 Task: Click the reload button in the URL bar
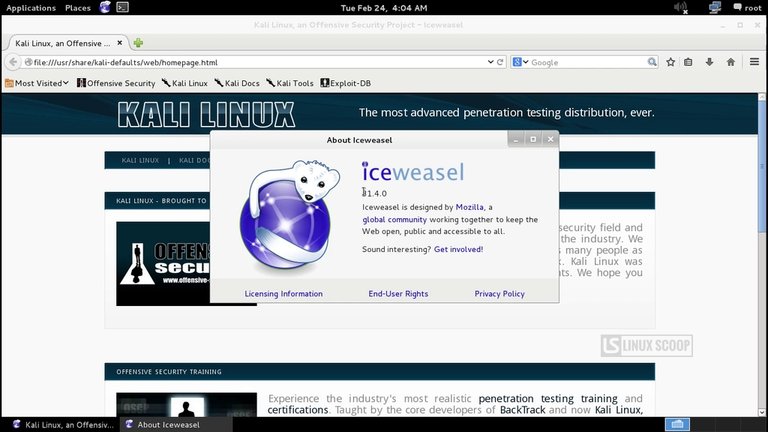point(502,62)
